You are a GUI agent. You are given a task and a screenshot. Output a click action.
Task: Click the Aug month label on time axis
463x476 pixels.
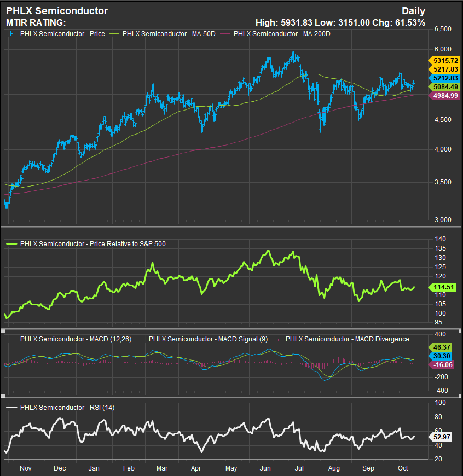point(334,468)
